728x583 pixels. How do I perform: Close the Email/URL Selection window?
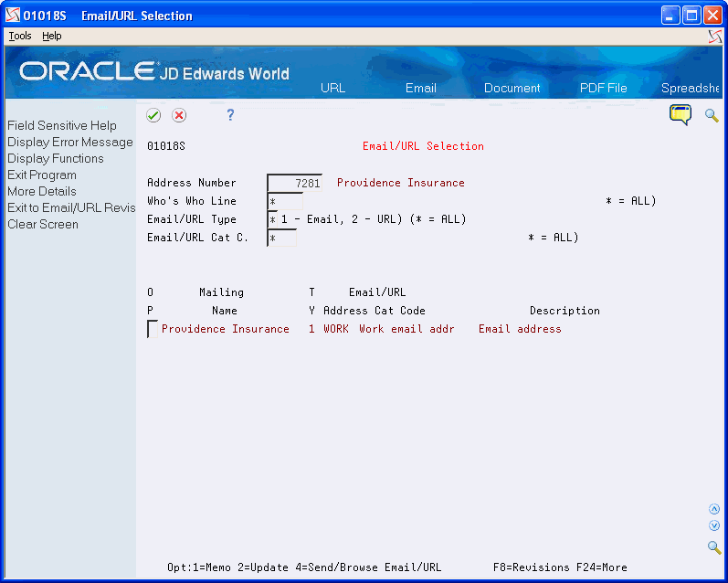pyautogui.click(x=712, y=16)
